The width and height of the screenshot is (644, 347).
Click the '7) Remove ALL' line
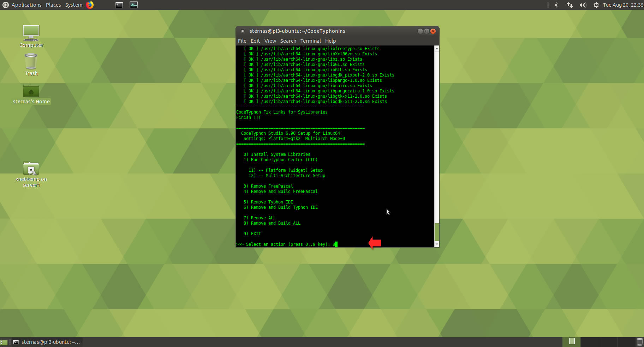point(260,218)
